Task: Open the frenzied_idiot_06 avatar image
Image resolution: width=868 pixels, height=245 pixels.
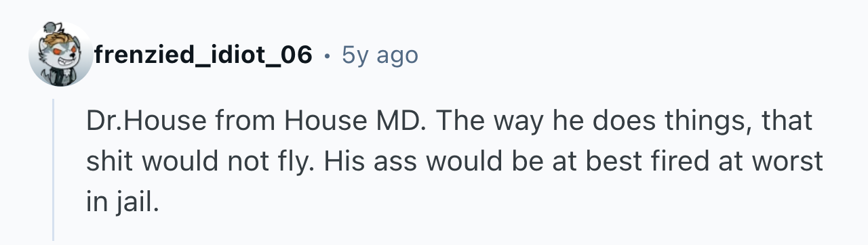Action: (59, 55)
